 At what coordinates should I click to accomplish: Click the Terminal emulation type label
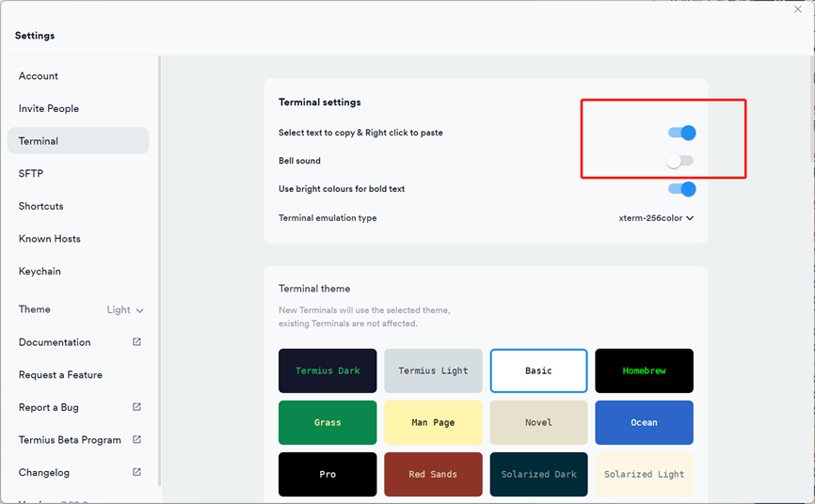tap(328, 218)
